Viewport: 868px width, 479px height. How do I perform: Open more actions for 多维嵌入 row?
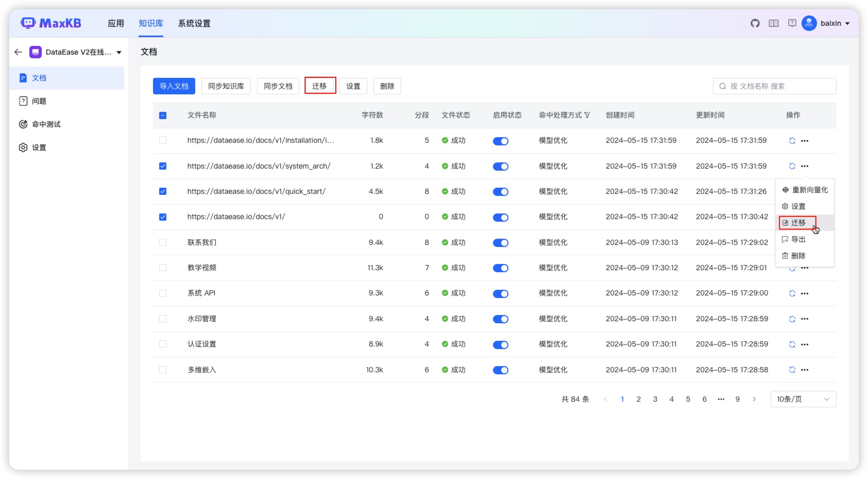point(805,370)
